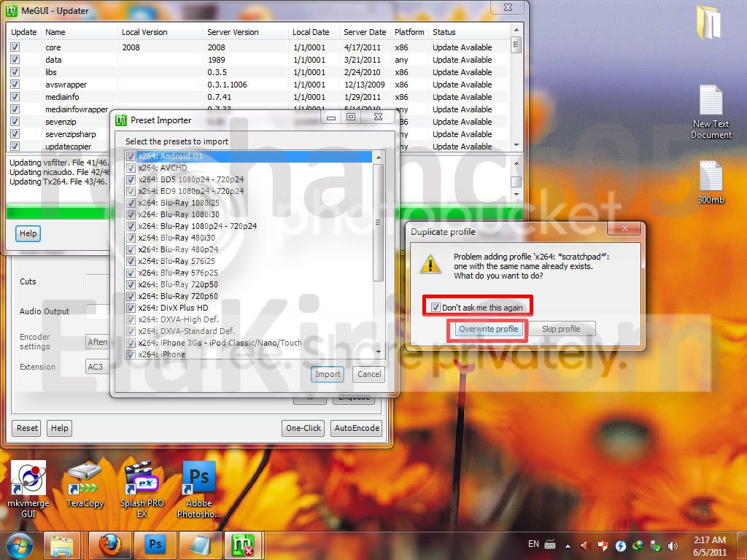Uncheck x264: Android G1 preset checkbox

click(x=131, y=156)
